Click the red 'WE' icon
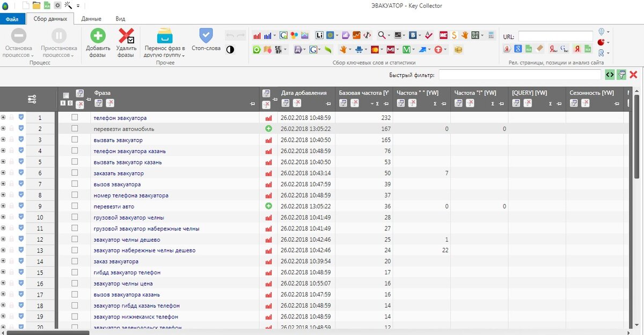This screenshot has height=335, width=644. pyautogui.click(x=444, y=35)
